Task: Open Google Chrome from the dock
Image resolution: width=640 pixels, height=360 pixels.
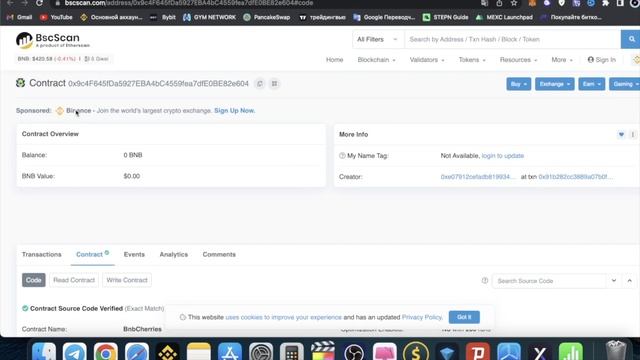Action: click(106, 352)
